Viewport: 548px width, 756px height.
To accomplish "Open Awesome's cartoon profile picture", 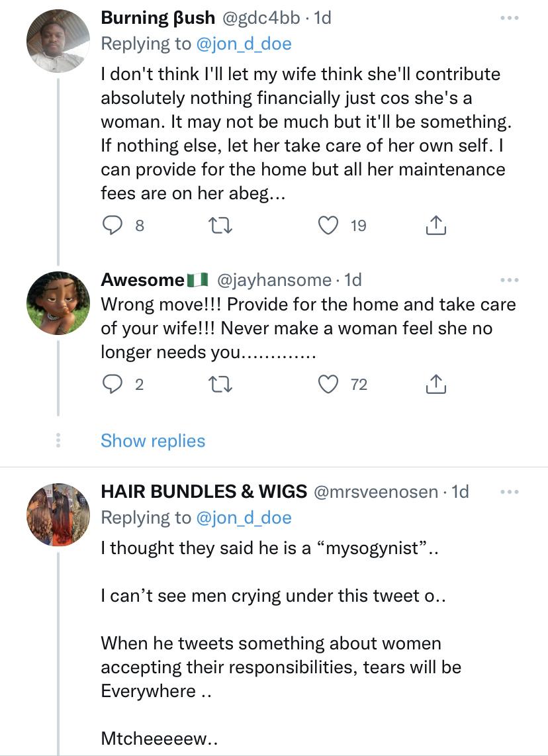I will (58, 301).
